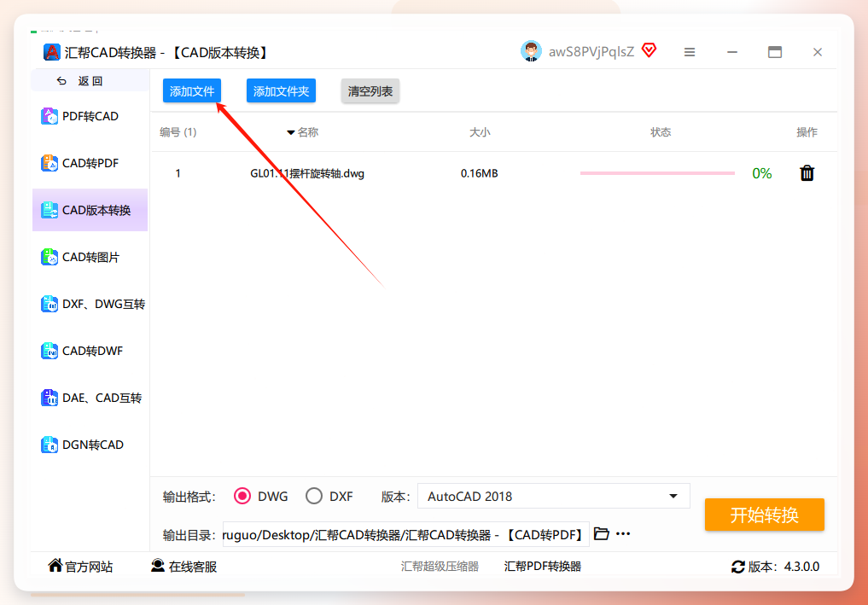Click the 输出目录 path input field

pos(405,534)
